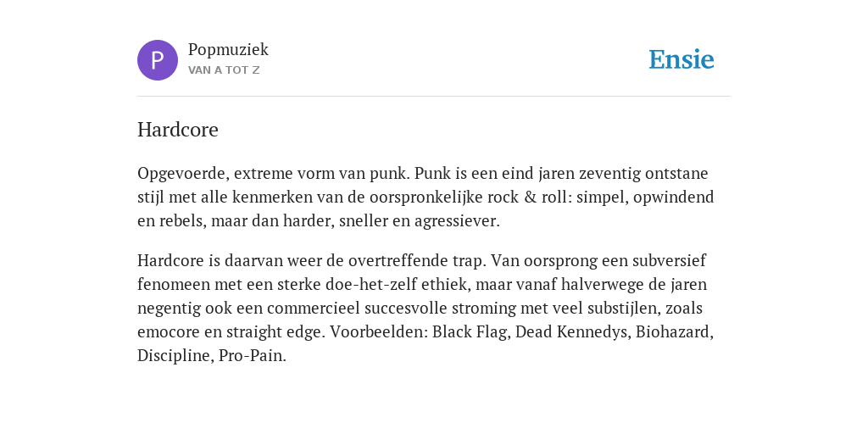
Task: Click the horizontal divider under the header
Action: [x=434, y=97]
